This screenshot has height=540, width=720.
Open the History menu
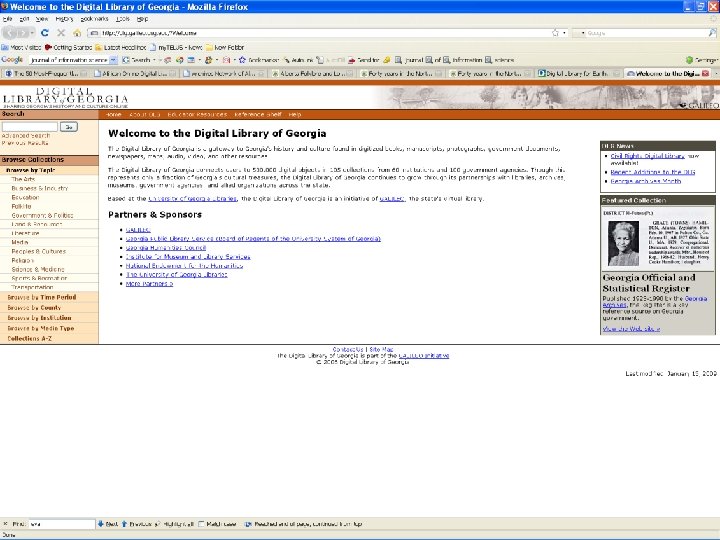(x=64, y=19)
